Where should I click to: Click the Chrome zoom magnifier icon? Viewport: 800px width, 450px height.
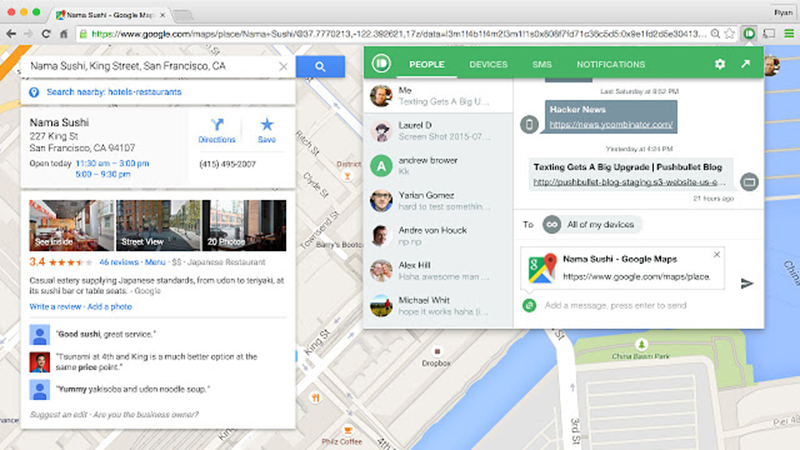pyautogui.click(x=715, y=34)
